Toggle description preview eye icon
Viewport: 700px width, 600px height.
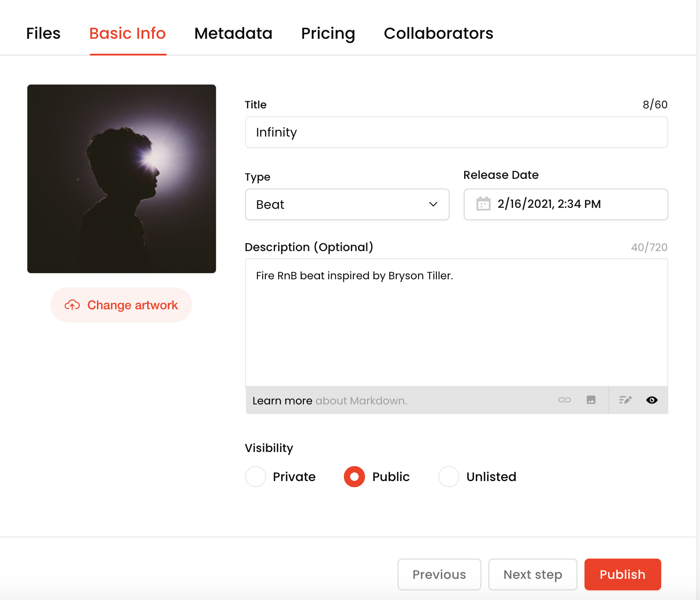click(652, 400)
